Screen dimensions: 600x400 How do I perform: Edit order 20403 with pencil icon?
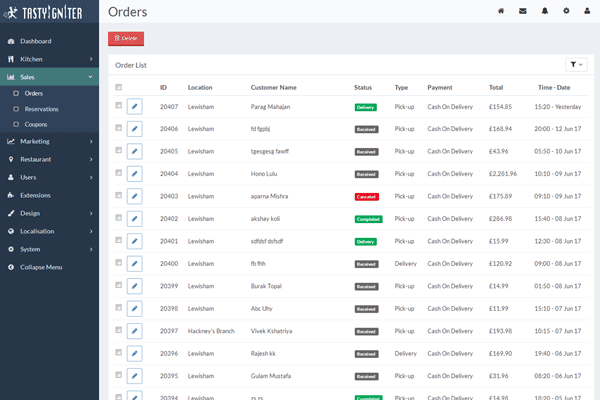(135, 196)
